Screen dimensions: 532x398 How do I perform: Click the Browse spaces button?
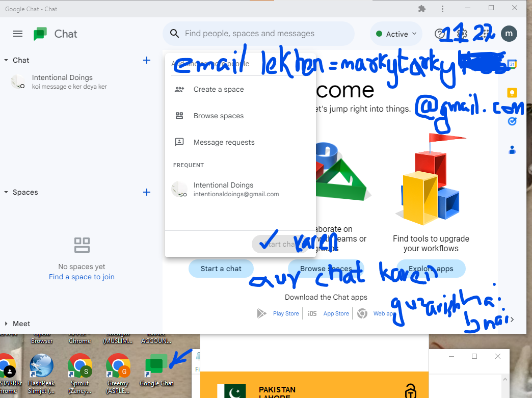point(326,269)
